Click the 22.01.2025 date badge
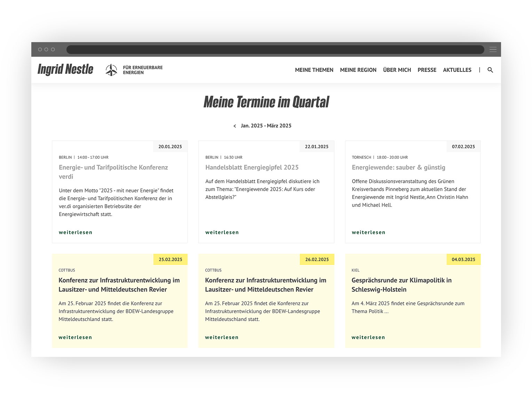This screenshot has height=399, width=532. [317, 147]
